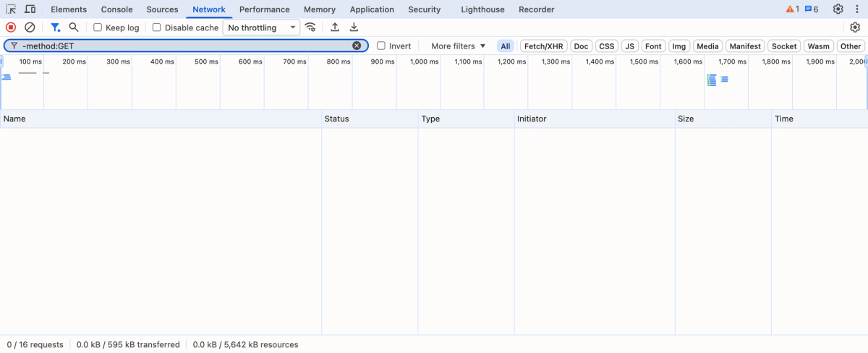Toggle the device toolbar icon
Viewport: 868px width, 353px height.
[30, 9]
